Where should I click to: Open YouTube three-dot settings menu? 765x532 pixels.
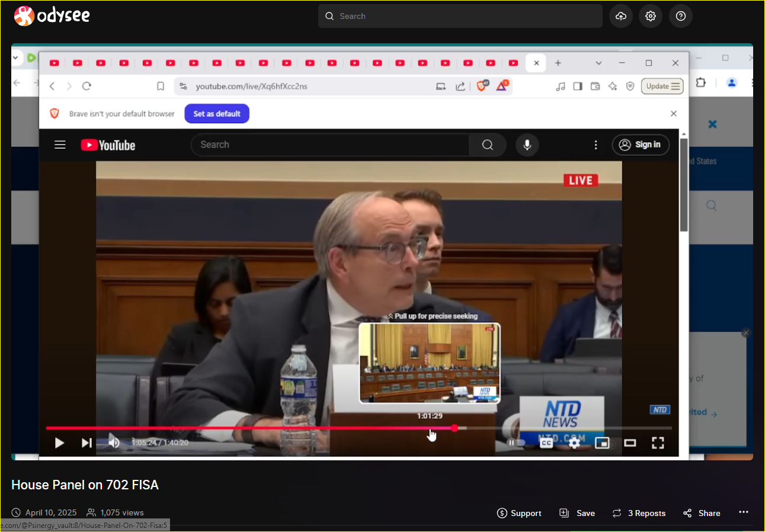(x=596, y=145)
